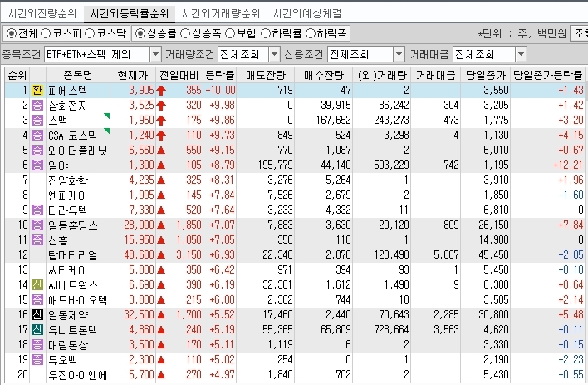Sort by the 거래대금 column header
Viewport: 588px width, 385px height.
pyautogui.click(x=436, y=75)
